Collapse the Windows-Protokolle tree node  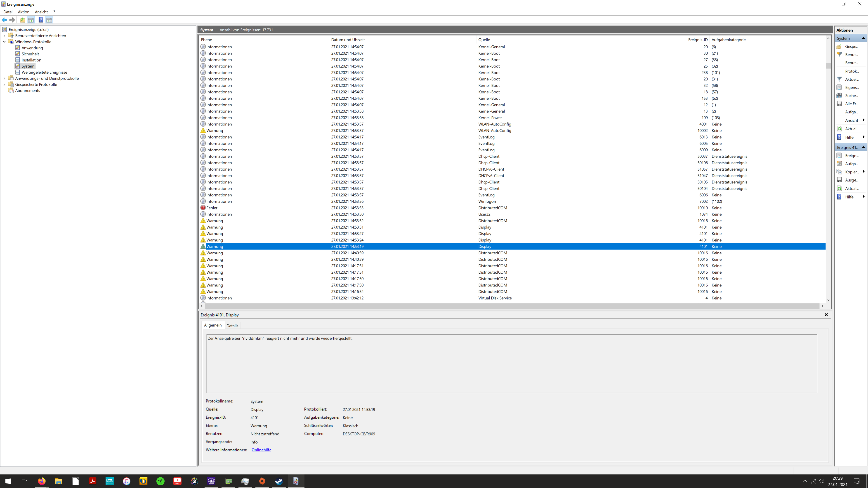pos(4,42)
